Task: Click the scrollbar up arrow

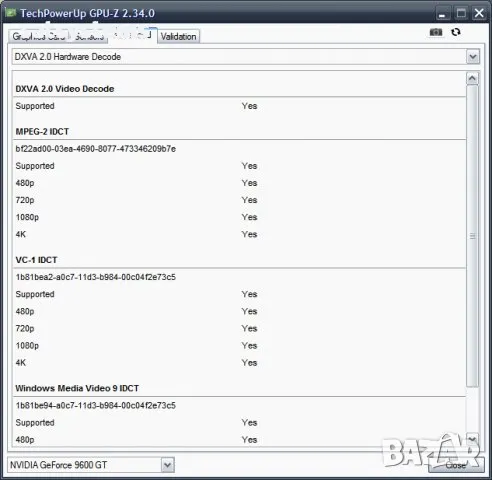Action: pos(472,79)
